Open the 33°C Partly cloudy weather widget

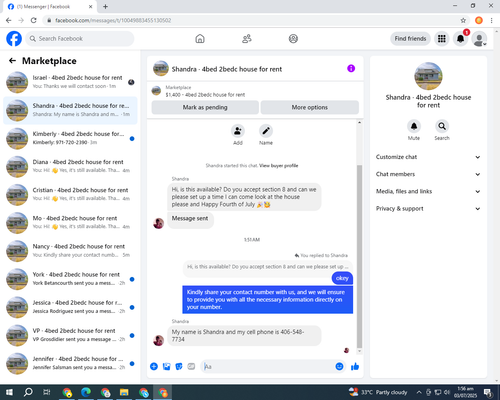click(378, 392)
